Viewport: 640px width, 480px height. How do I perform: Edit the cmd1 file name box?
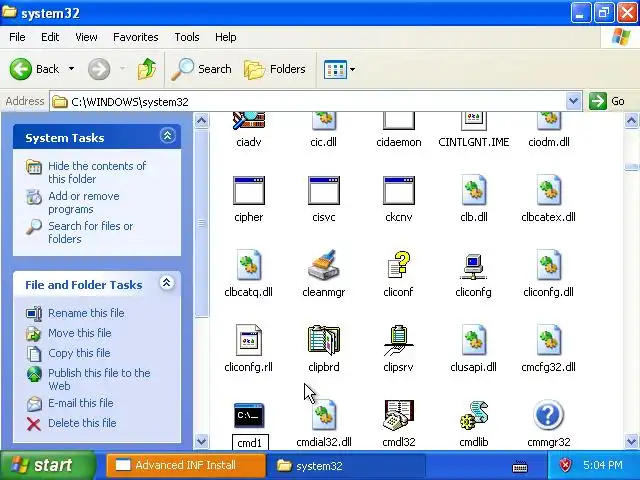250,442
